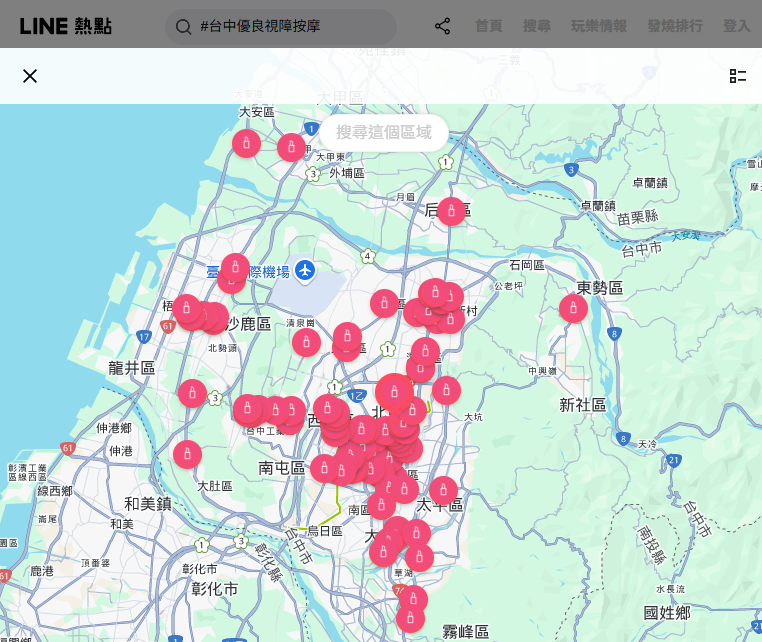Select the pin just below 華湖 label
762x642 pixels.
(x=414, y=599)
